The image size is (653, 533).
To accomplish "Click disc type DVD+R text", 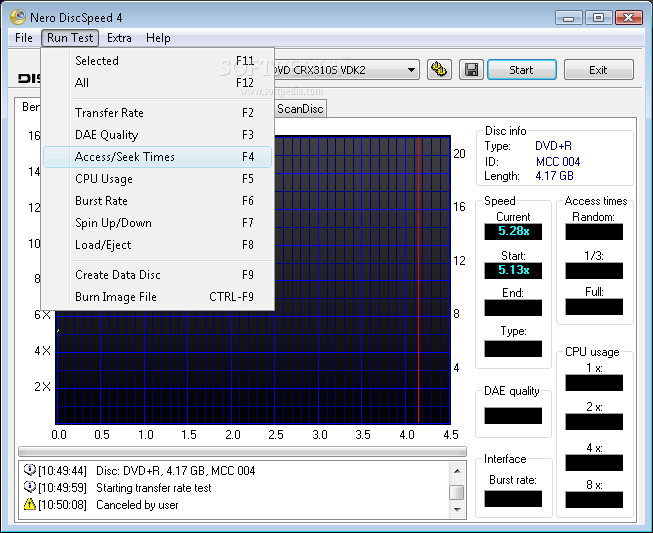I will 553,146.
